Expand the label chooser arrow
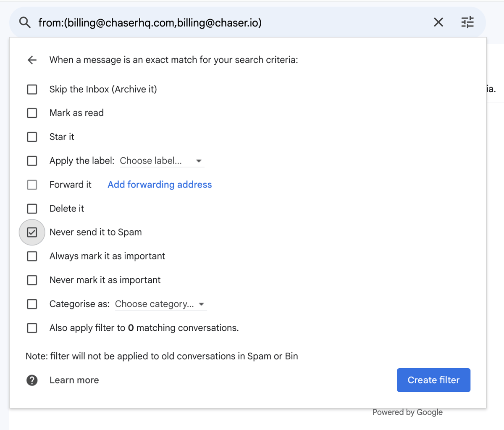This screenshot has height=430, width=504. (199, 161)
